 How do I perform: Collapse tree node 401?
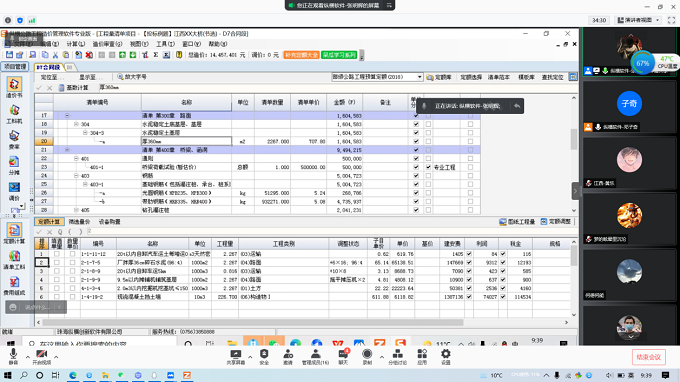click(x=76, y=159)
